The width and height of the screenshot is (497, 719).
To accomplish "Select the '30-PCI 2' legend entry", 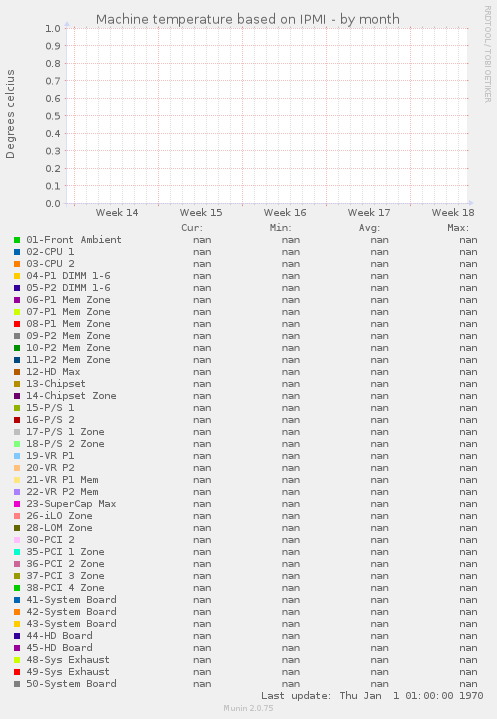I will (x=50, y=539).
